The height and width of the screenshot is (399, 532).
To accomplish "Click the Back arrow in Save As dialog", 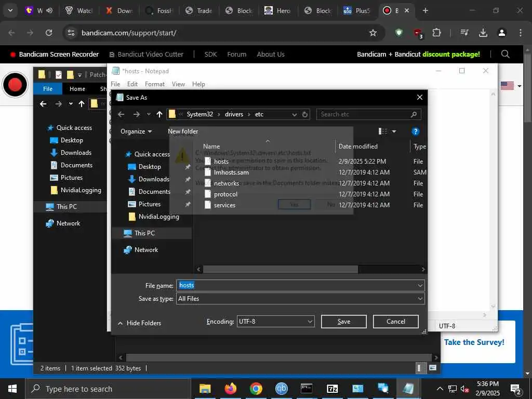I will [x=121, y=114].
